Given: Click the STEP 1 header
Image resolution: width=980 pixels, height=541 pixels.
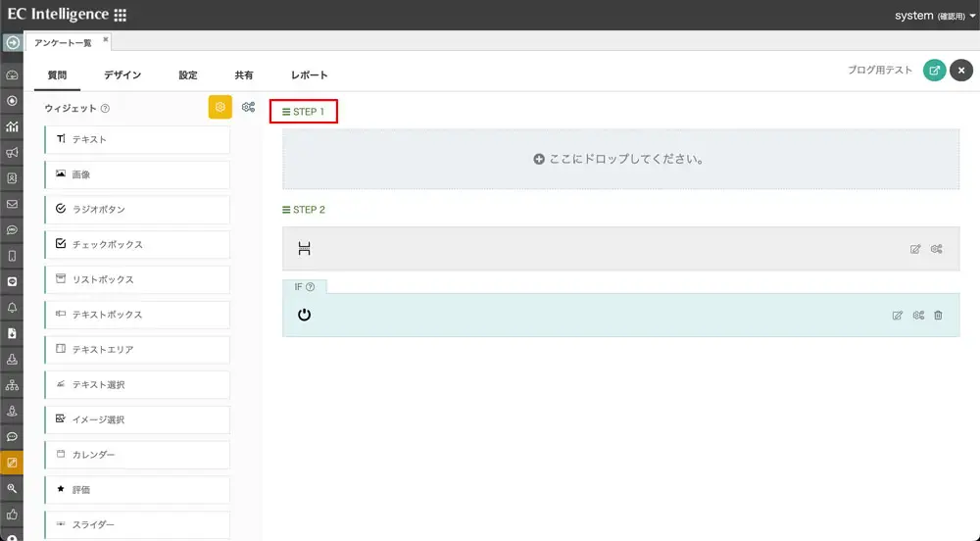Looking at the screenshot, I should tap(304, 112).
